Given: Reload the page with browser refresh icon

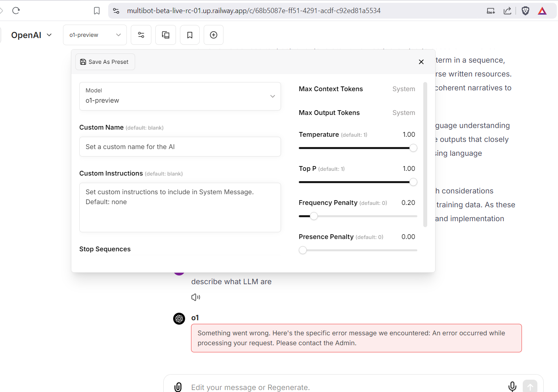Looking at the screenshot, I should coord(16,11).
